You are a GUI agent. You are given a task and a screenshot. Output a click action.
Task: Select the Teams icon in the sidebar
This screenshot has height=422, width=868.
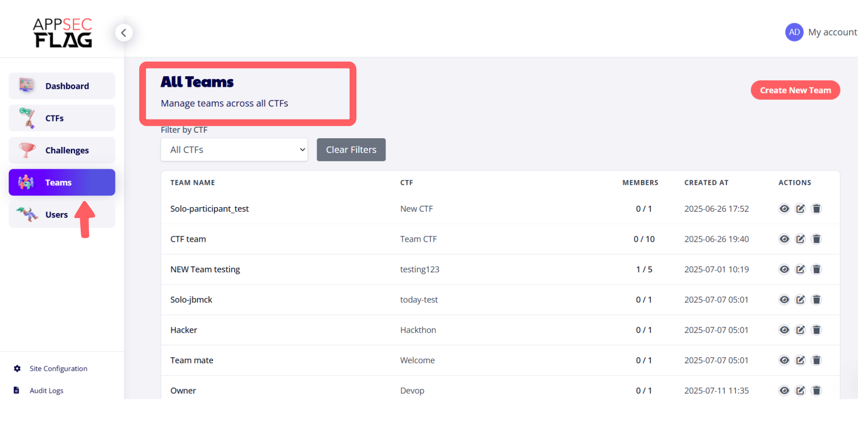pos(26,182)
